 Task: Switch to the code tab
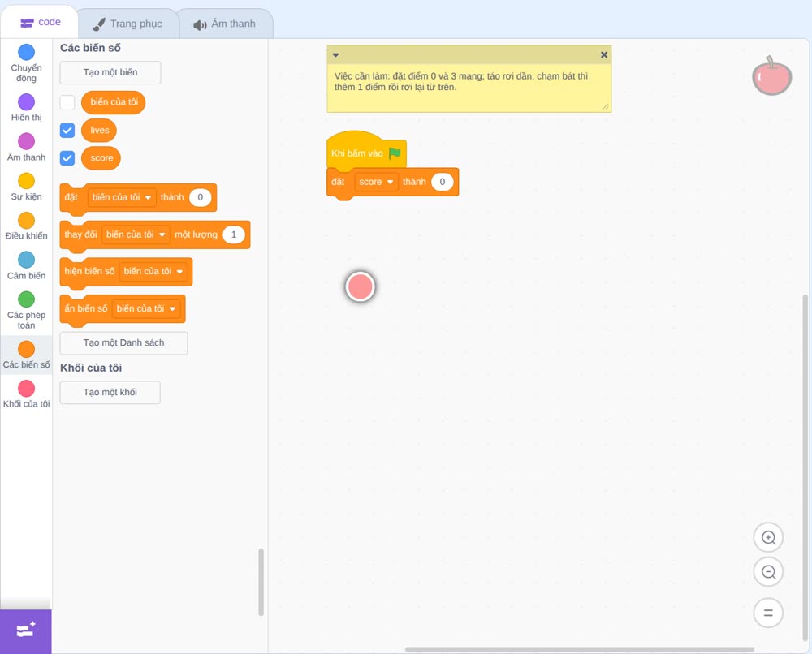pyautogui.click(x=41, y=22)
